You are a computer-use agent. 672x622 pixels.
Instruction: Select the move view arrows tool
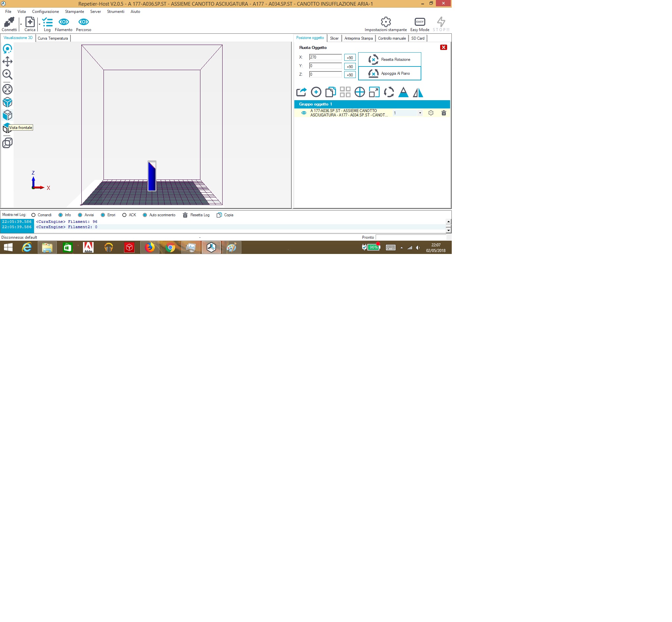click(x=7, y=62)
